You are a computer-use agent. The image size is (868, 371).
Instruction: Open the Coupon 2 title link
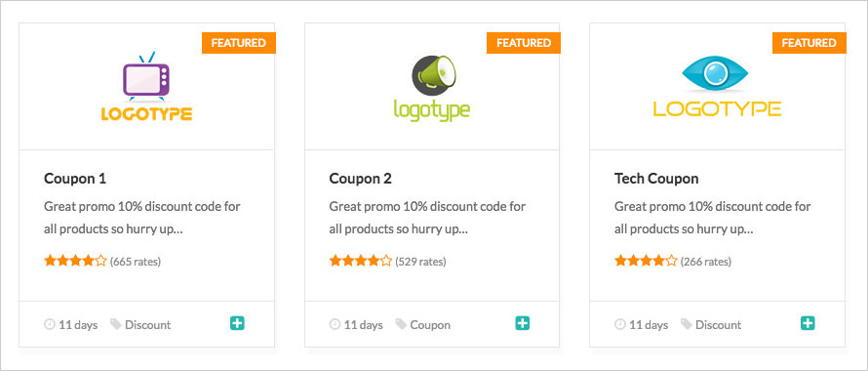pos(361,179)
